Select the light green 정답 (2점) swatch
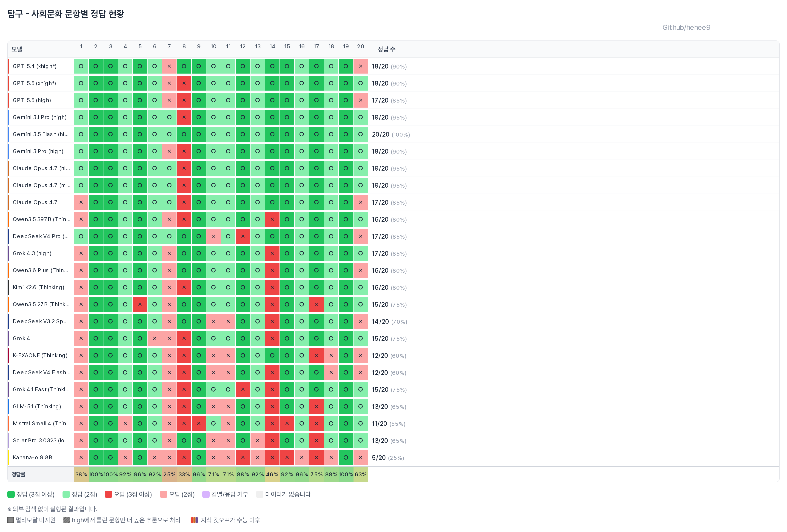This screenshot has width=787, height=532. (x=66, y=494)
